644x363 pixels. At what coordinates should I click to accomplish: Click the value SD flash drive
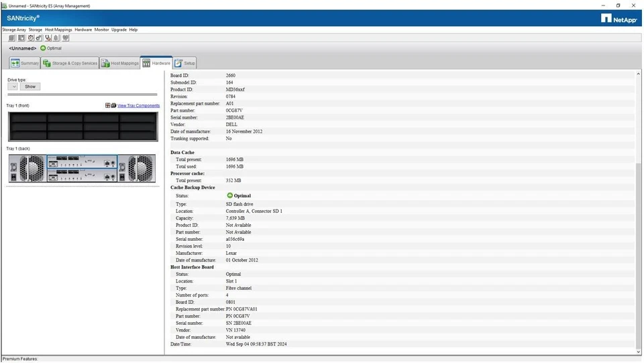pos(239,204)
